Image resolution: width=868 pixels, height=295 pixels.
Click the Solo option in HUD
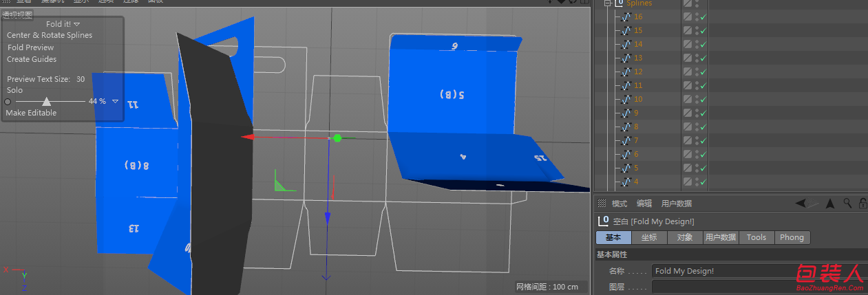(x=15, y=90)
